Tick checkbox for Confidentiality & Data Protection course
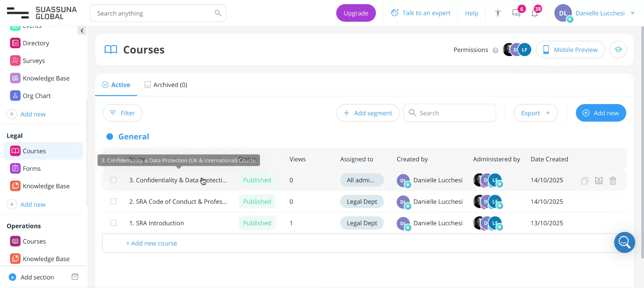 [x=113, y=180]
